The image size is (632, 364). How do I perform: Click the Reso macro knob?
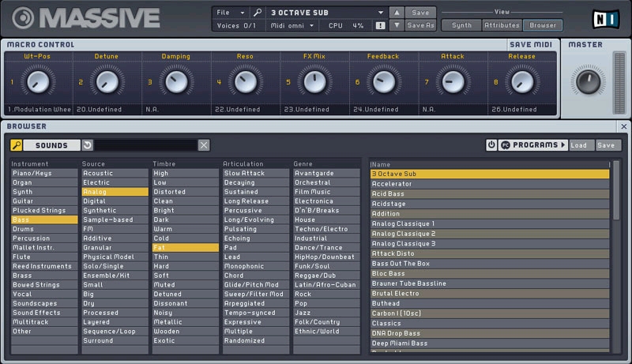click(246, 82)
